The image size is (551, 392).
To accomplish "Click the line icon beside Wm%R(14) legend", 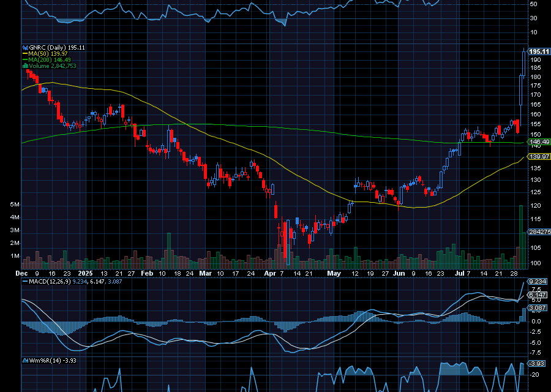I will coord(25,361).
